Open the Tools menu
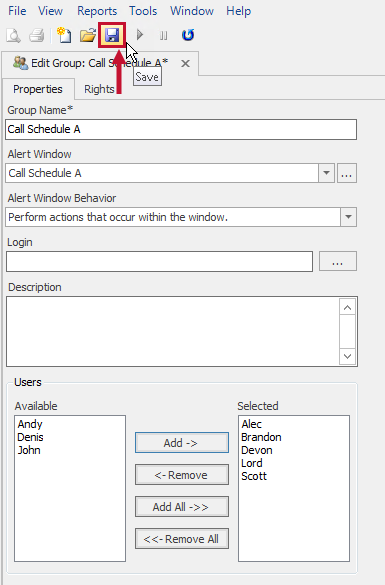 143,11
